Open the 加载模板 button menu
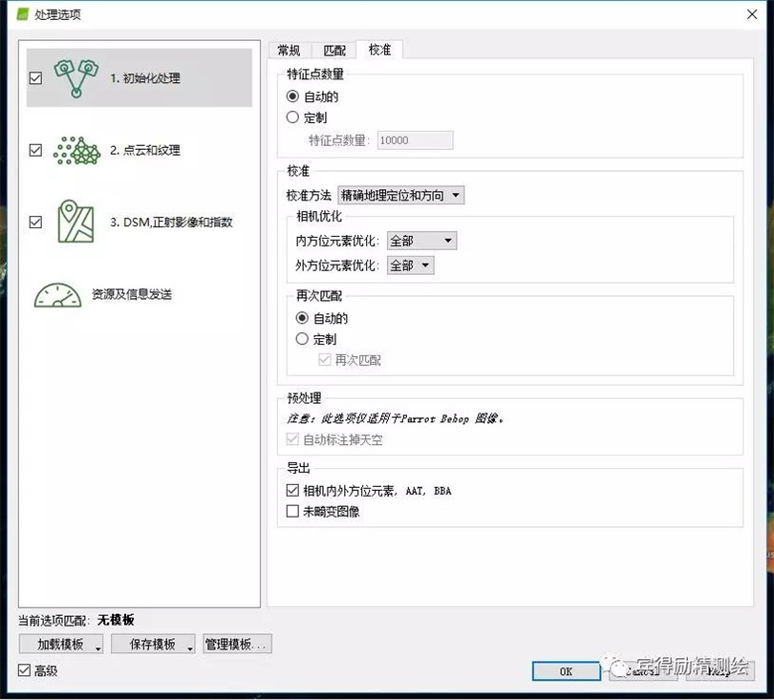This screenshot has width=774, height=700. pos(61,645)
